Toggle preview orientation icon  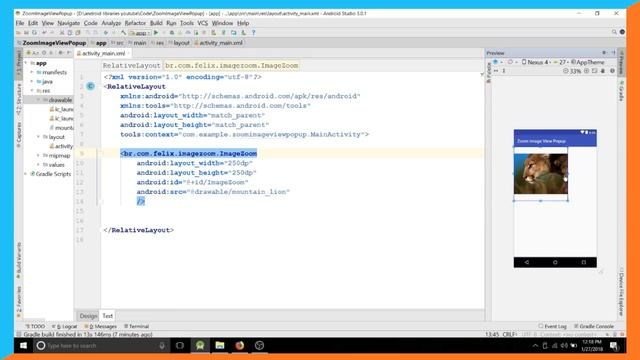tap(510, 62)
